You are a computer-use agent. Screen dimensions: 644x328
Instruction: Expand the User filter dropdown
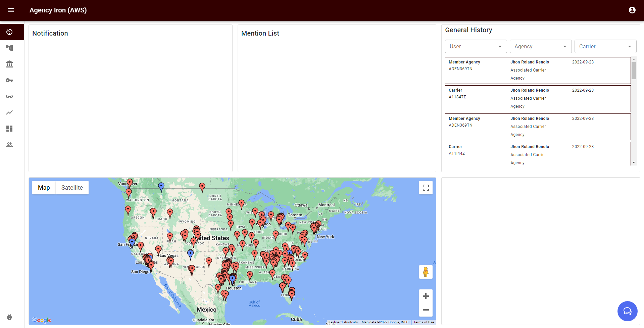coord(476,46)
